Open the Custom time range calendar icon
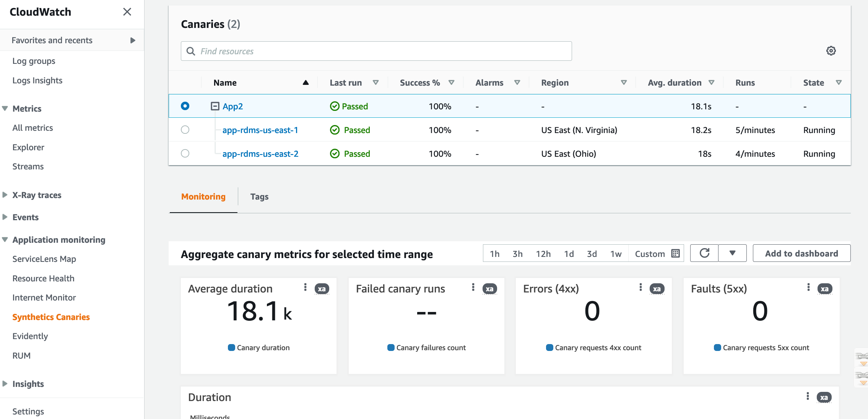 tap(675, 253)
